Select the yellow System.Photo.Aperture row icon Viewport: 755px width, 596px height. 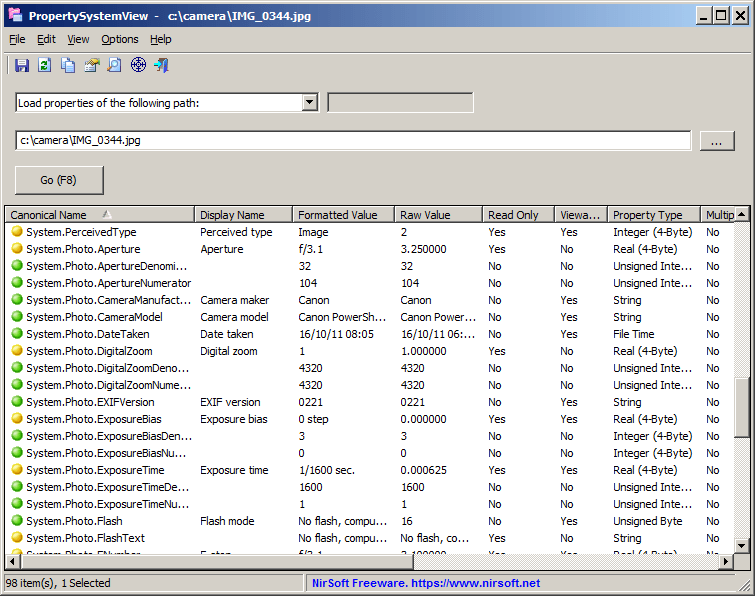pos(17,248)
